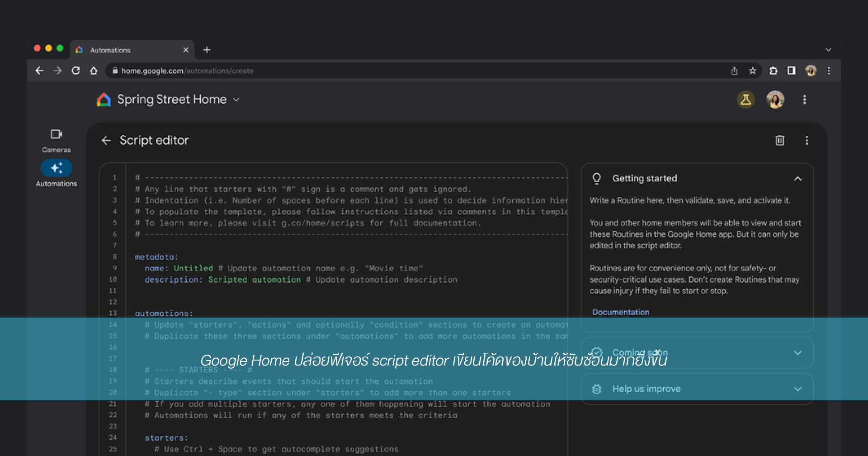Click the lightbulb icon in Getting started
This screenshot has width=868, height=456.
597,178
